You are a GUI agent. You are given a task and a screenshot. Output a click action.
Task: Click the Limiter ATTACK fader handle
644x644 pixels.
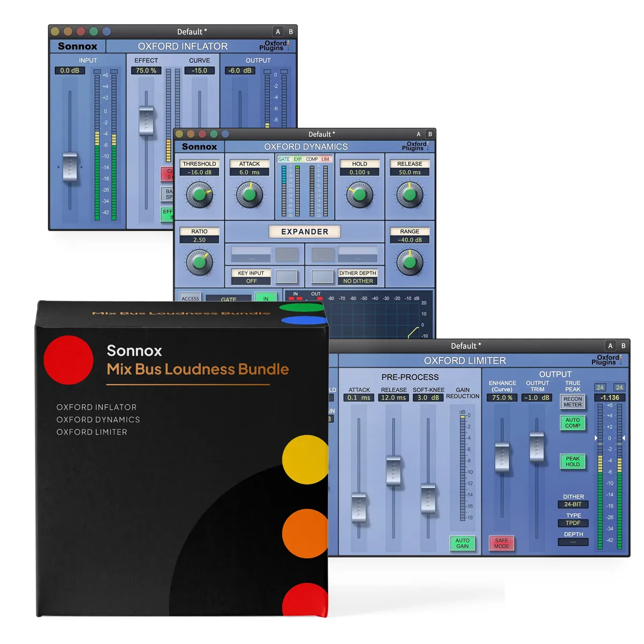(358, 508)
